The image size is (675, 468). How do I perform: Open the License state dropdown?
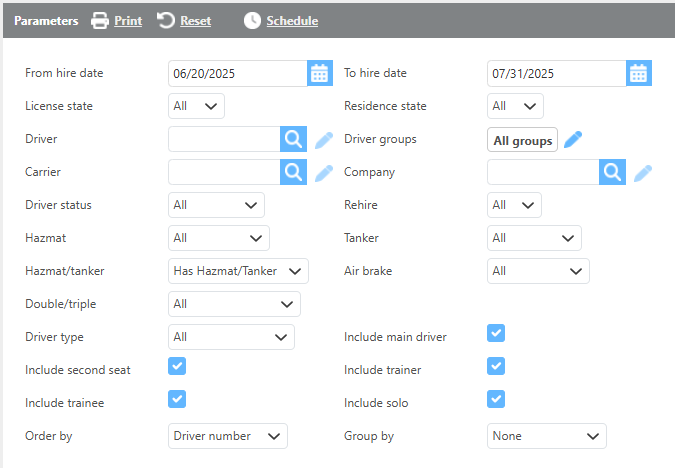point(196,106)
